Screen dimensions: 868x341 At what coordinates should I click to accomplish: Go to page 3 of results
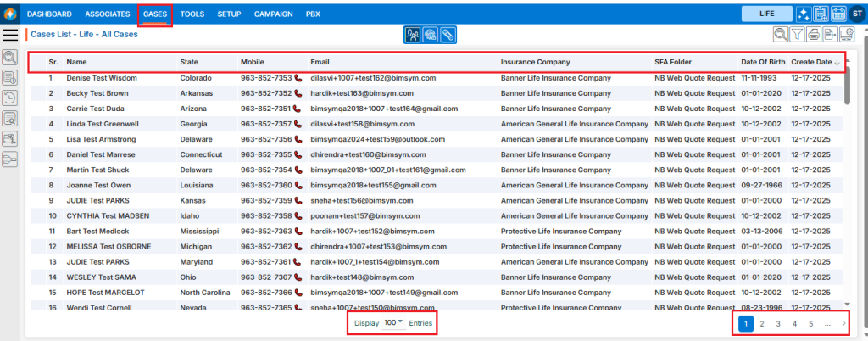coord(778,323)
